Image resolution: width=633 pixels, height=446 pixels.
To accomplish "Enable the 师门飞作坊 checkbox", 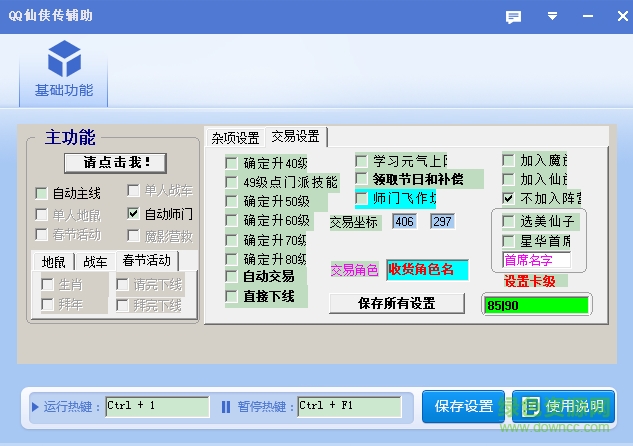I will [x=361, y=198].
